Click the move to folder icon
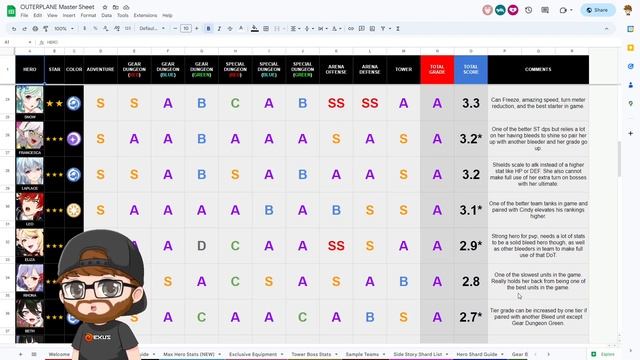Screen dimensions: 640x360 (x=116, y=7)
